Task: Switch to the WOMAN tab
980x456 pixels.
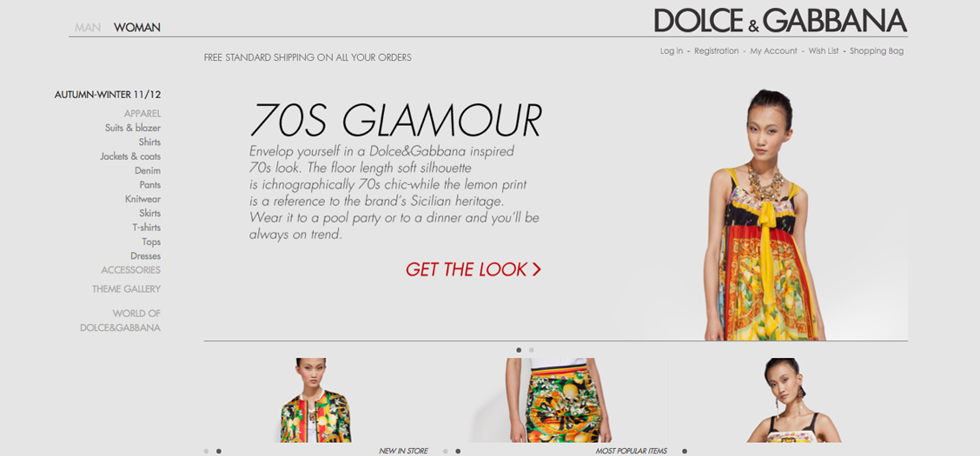Action: point(137,28)
